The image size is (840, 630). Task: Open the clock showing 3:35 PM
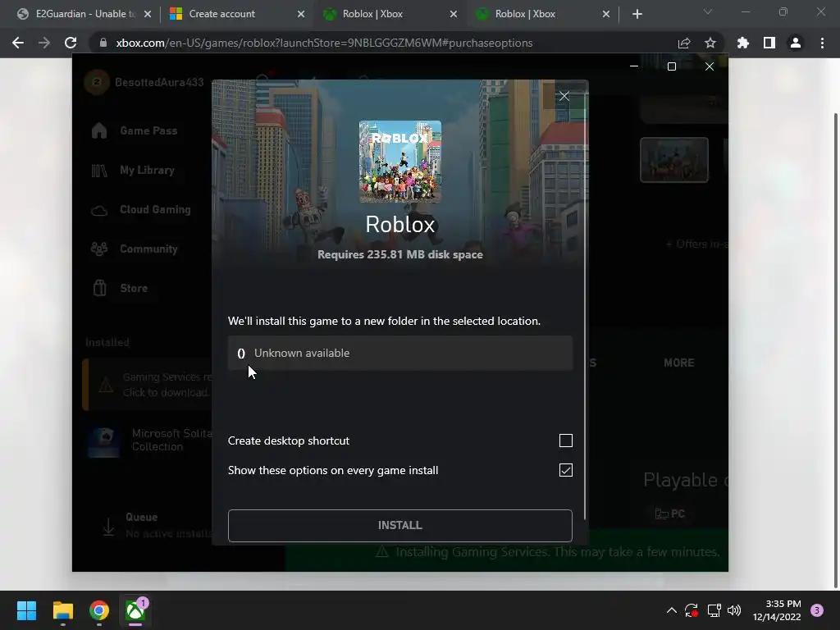click(777, 610)
